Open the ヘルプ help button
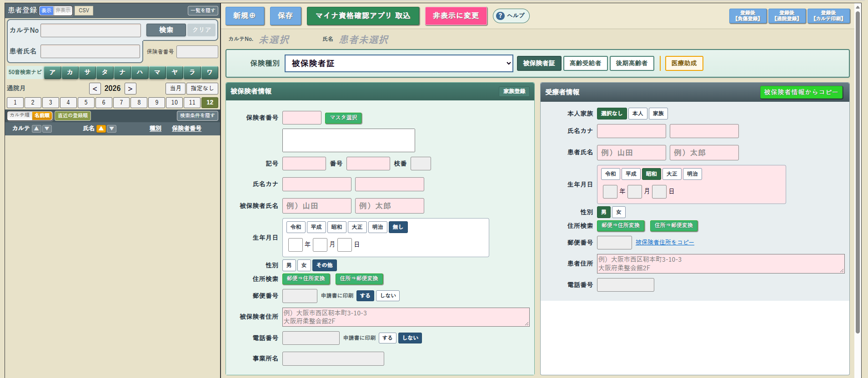Image resolution: width=868 pixels, height=378 pixels. pos(511,16)
